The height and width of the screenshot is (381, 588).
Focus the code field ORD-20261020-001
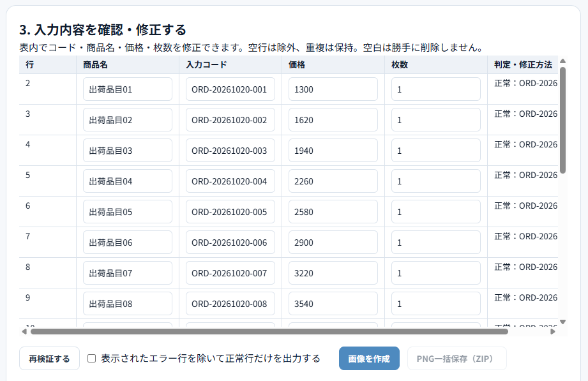click(230, 89)
